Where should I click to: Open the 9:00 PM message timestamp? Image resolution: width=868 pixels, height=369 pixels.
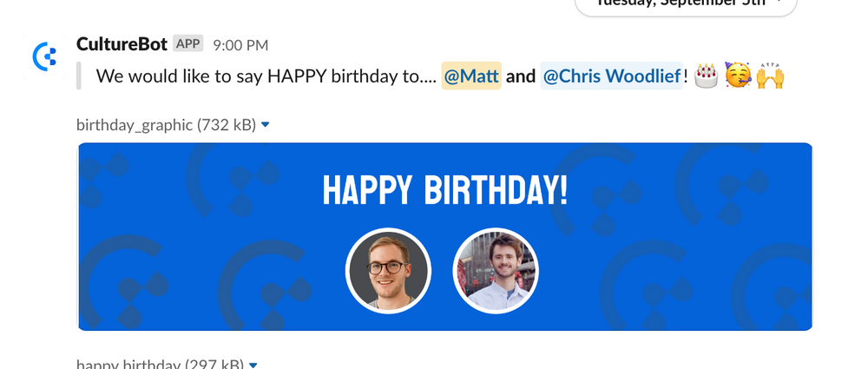coord(240,45)
